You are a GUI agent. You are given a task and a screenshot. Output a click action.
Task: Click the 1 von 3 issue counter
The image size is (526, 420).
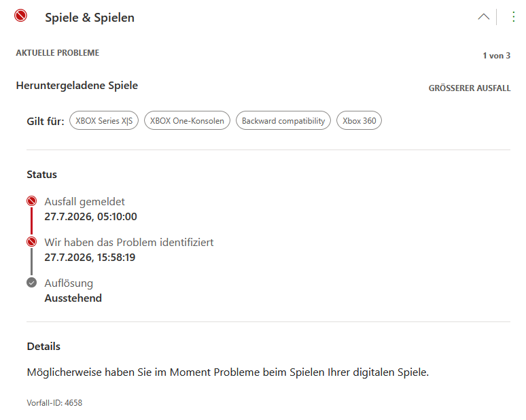pos(497,56)
